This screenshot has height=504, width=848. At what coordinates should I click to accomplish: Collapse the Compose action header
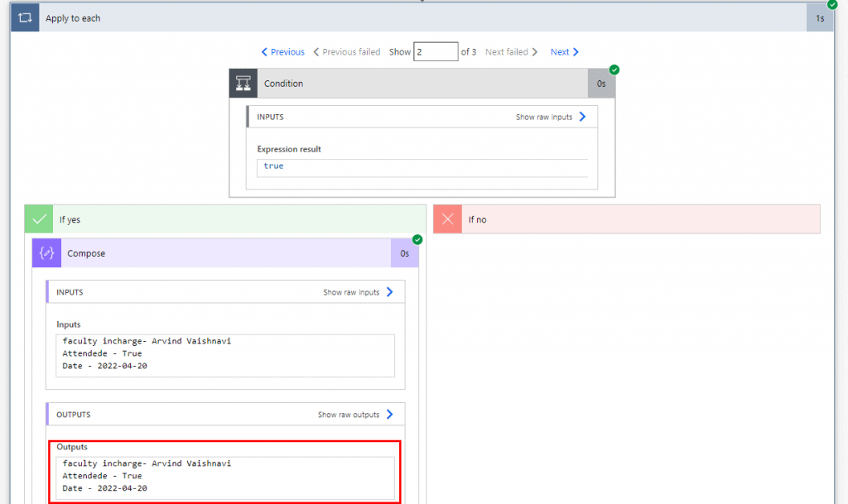225,252
